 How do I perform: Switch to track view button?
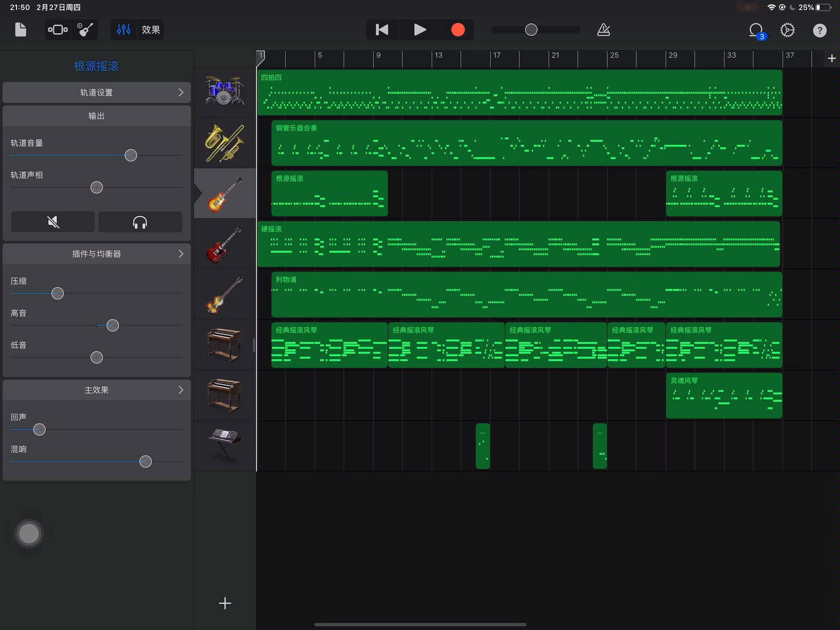58,30
